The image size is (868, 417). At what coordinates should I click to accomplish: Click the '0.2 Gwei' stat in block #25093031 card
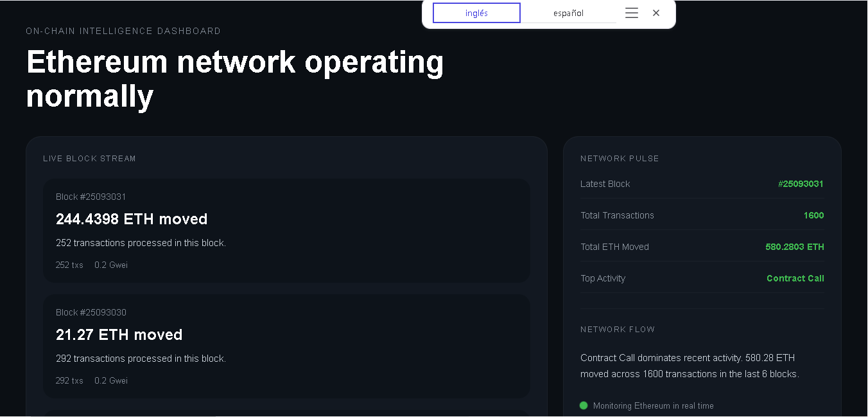click(x=111, y=265)
